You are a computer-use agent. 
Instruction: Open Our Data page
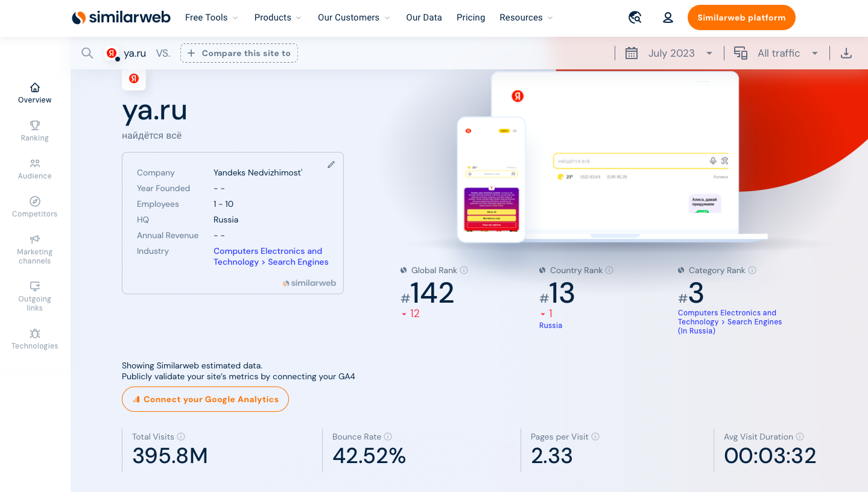(424, 17)
